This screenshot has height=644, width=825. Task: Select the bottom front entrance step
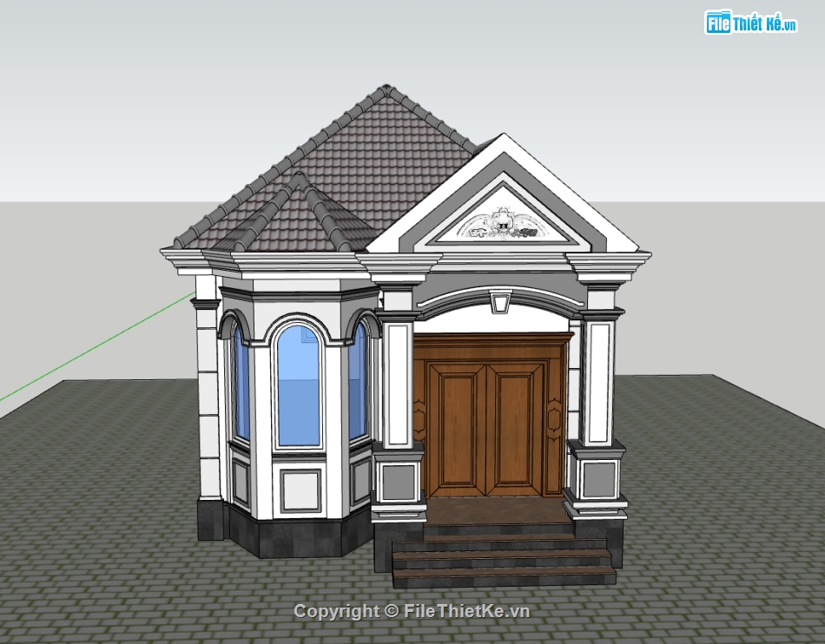[x=504, y=575]
